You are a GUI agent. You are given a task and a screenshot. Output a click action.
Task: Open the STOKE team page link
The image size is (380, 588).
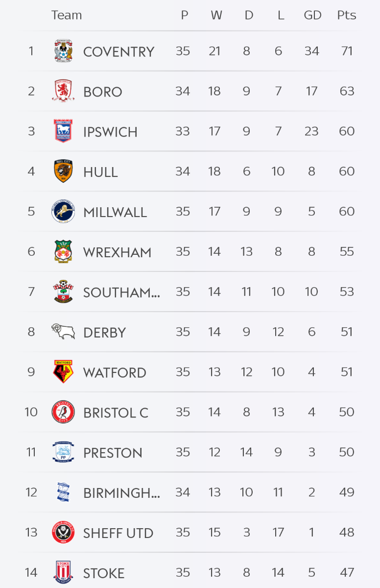(104, 573)
